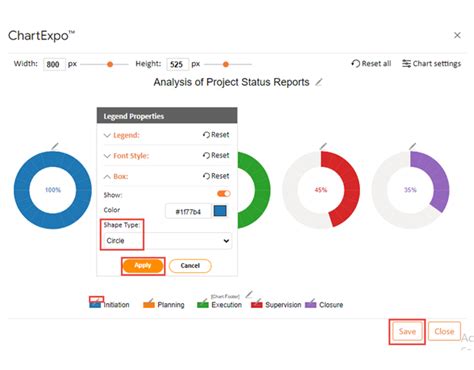Click the Close button at bottom right
474x370 pixels.
[444, 331]
